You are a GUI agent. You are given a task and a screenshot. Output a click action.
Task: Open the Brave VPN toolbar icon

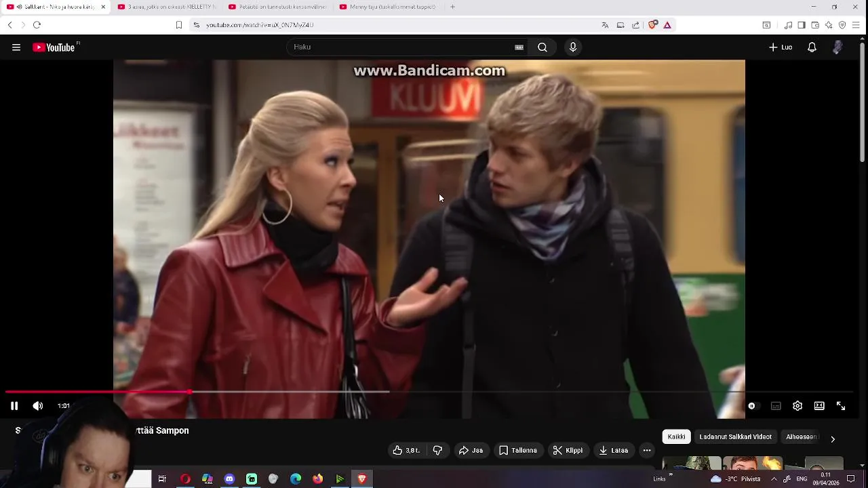click(x=842, y=25)
